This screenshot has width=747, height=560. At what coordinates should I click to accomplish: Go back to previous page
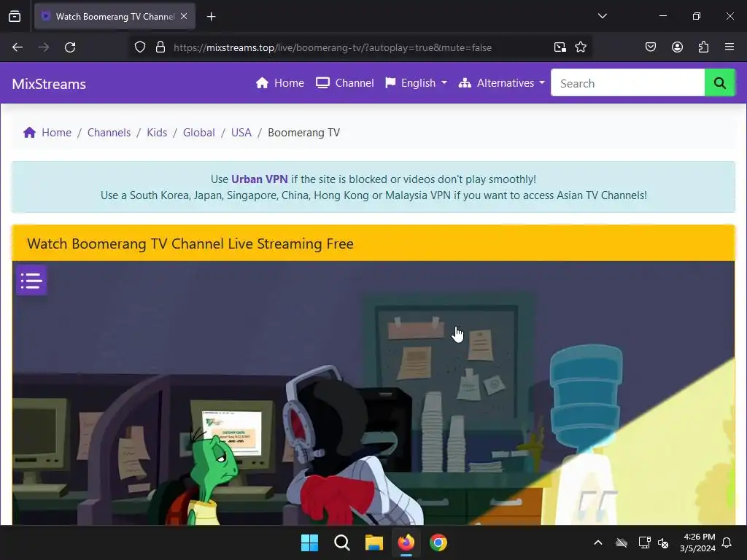[x=18, y=47]
